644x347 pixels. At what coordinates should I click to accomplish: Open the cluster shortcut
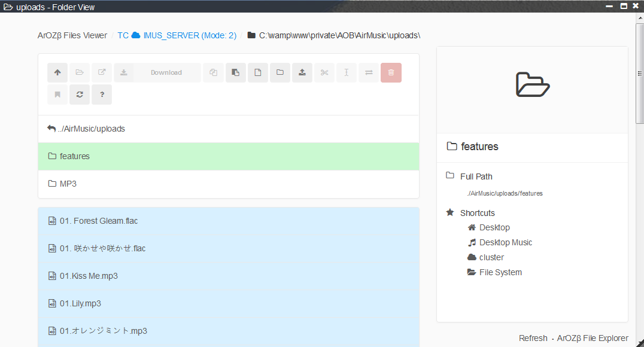491,257
